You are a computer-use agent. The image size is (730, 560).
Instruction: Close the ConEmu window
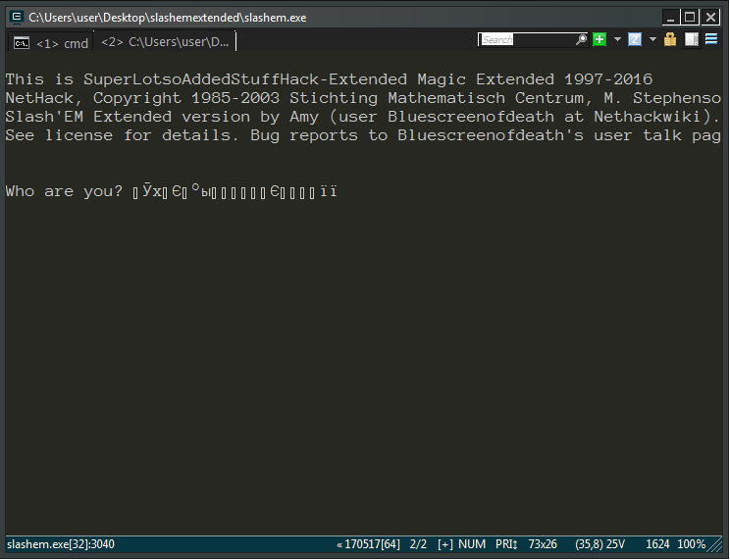(x=710, y=18)
